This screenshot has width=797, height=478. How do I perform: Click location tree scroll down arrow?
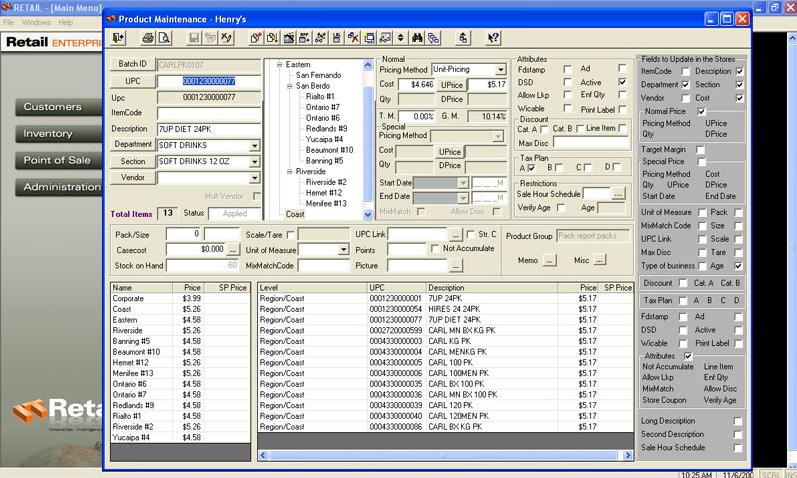[368, 215]
